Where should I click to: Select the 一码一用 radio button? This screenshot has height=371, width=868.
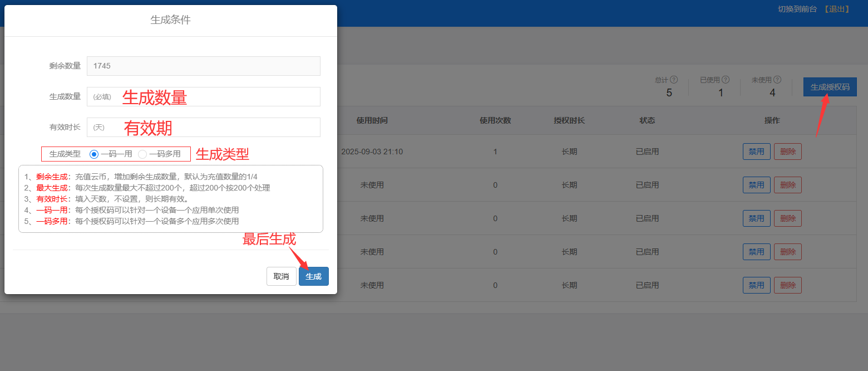[94, 154]
